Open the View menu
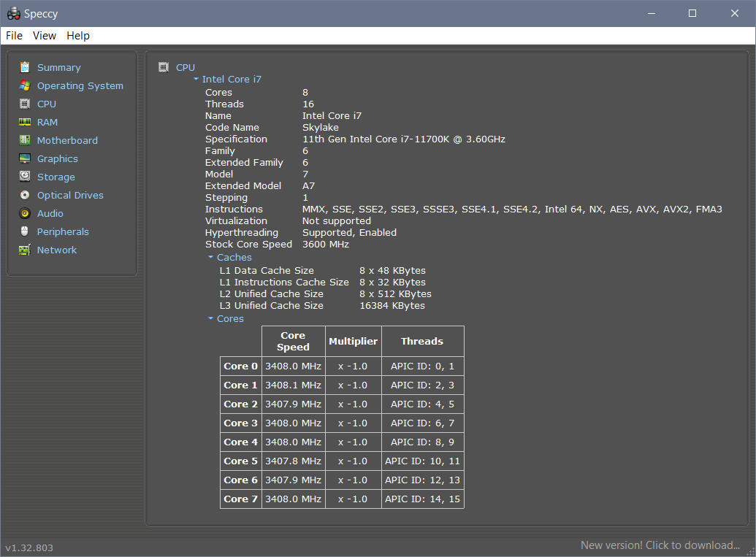756x557 pixels. 45,36
